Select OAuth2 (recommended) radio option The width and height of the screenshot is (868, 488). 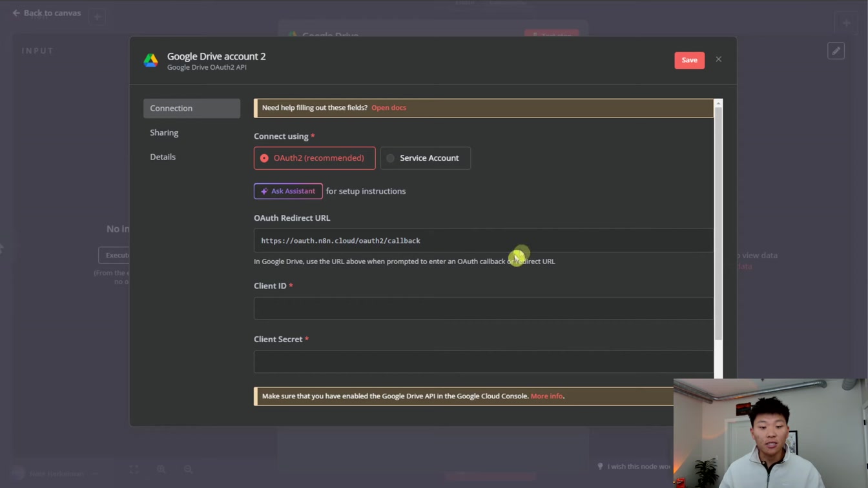[315, 158]
